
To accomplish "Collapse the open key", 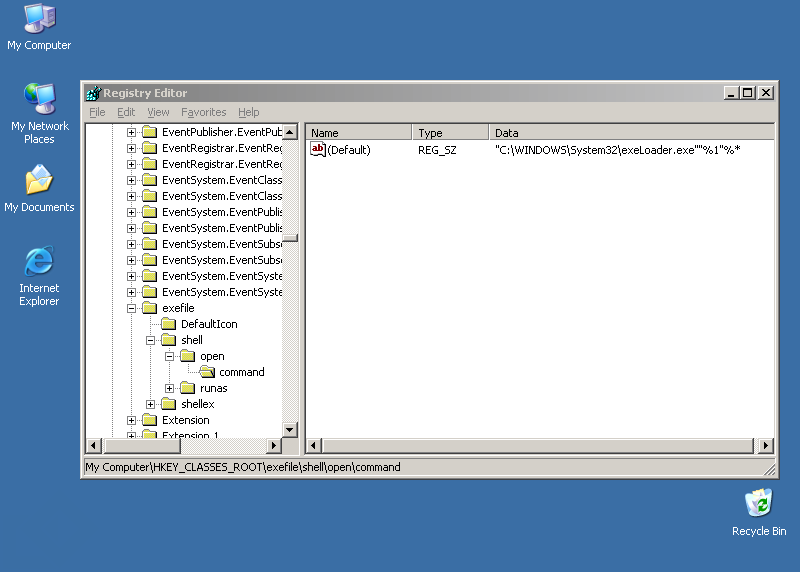I will [169, 356].
